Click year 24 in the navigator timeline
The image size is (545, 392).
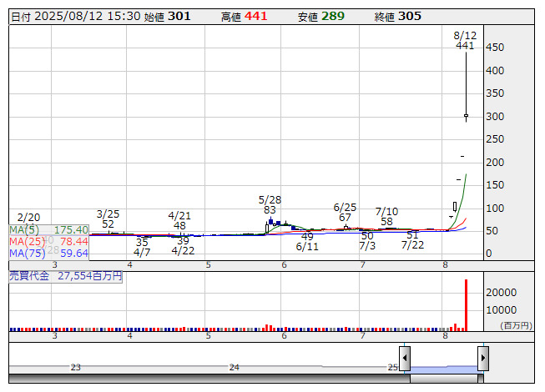(x=235, y=367)
